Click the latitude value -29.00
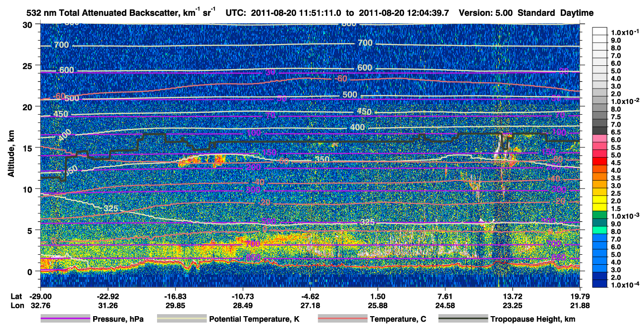Screen dimensions: 644x330 tap(41, 296)
